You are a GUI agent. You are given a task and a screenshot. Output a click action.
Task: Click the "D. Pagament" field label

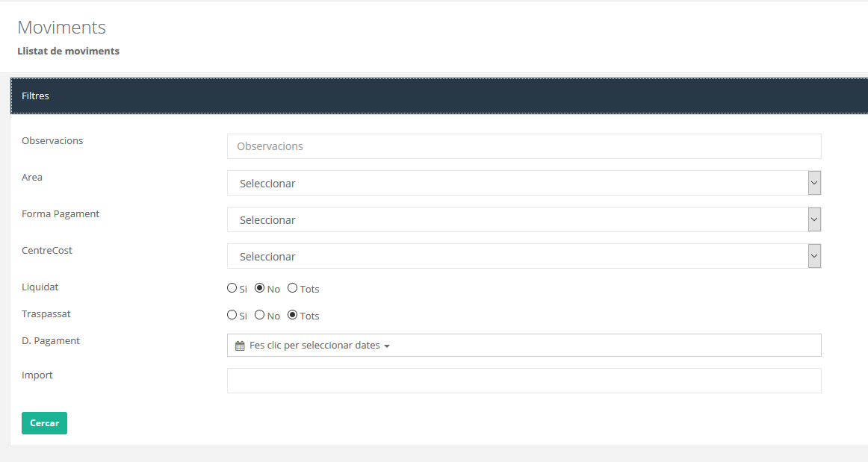pos(51,341)
